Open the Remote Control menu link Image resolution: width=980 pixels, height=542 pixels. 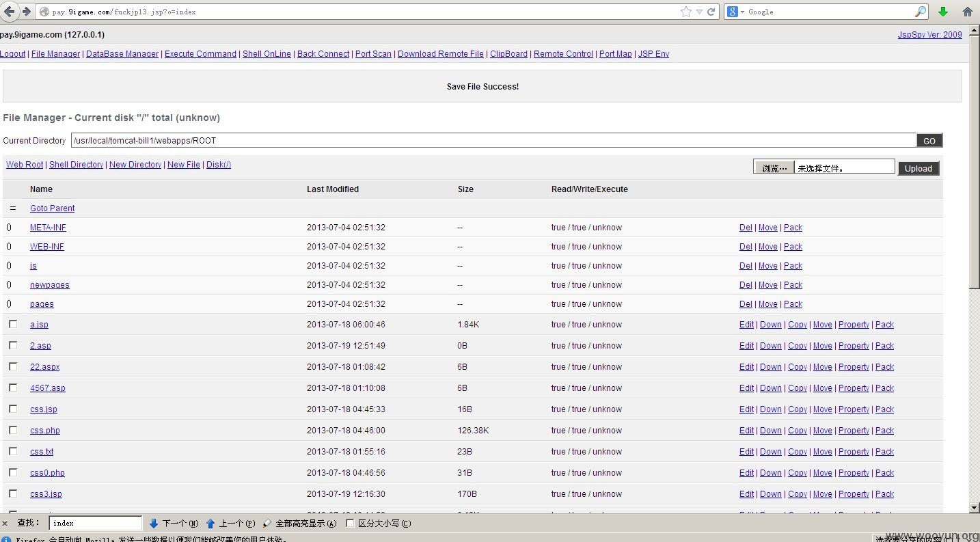point(563,54)
